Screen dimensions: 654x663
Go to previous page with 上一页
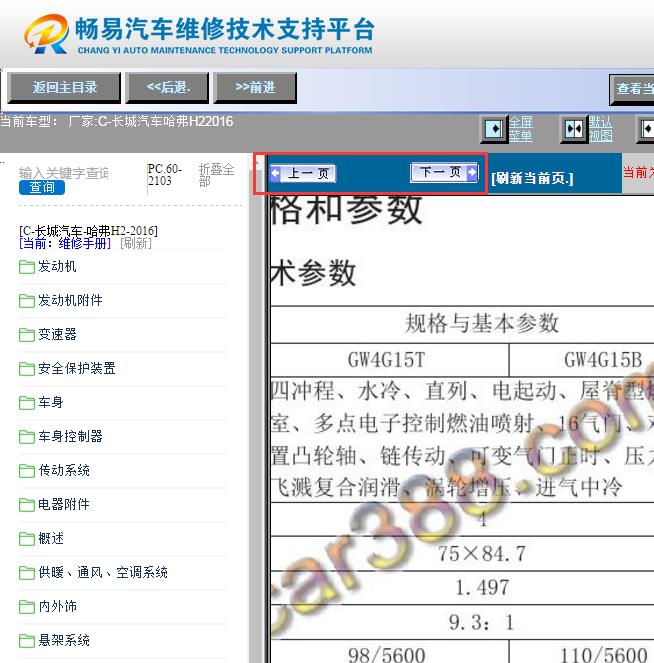coord(303,173)
